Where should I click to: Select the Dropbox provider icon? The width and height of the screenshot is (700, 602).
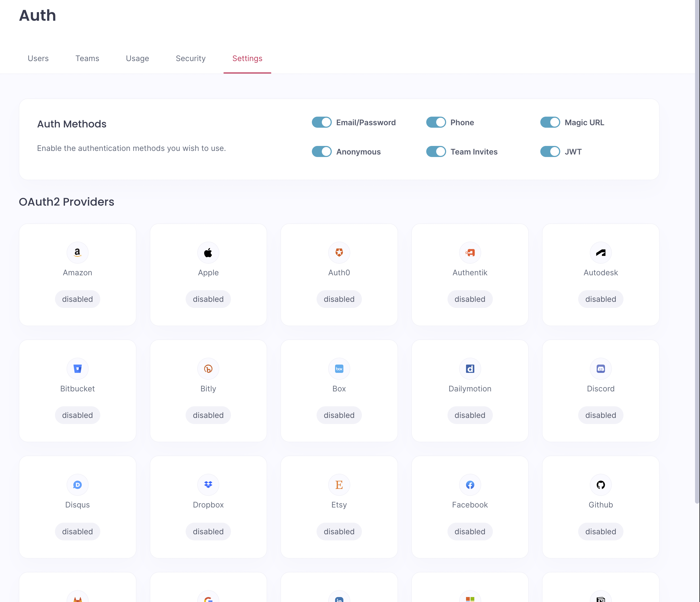[208, 485]
